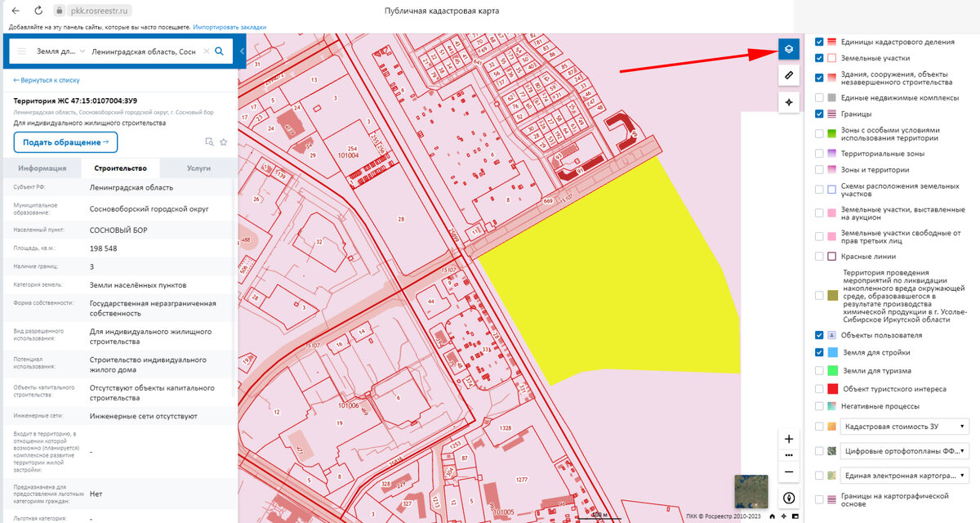Enable the 'Цифровые ортофотопланы' checkbox

point(819,450)
